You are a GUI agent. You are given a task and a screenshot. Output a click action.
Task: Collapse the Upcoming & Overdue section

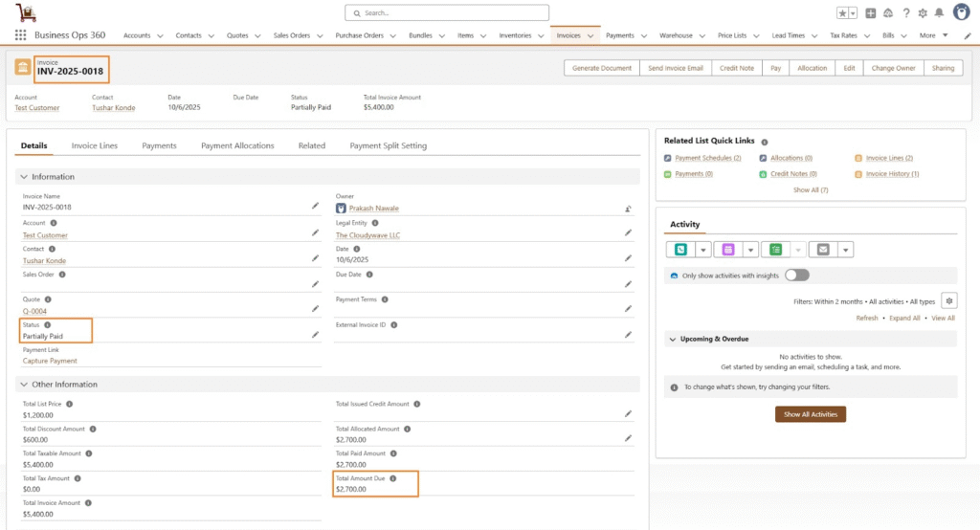672,339
